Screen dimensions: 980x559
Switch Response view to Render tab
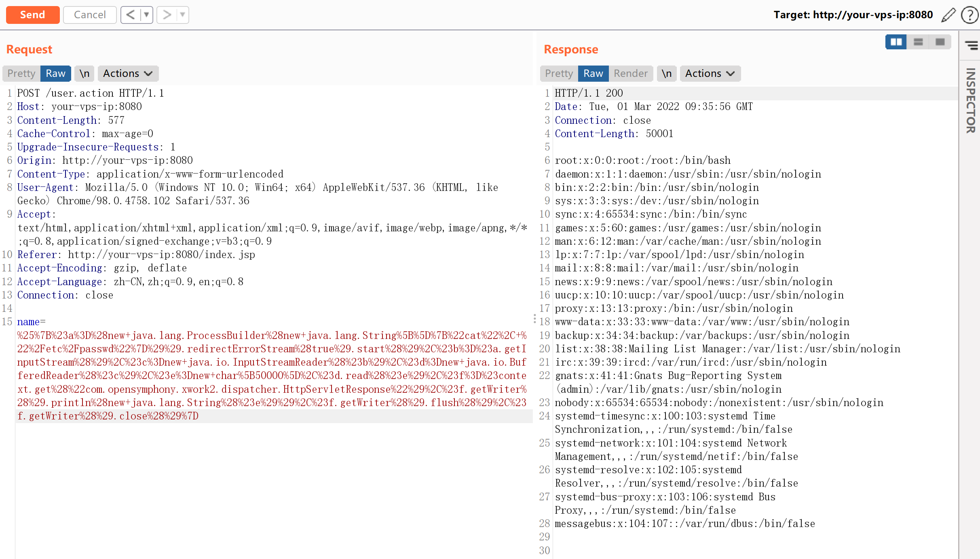click(x=630, y=73)
